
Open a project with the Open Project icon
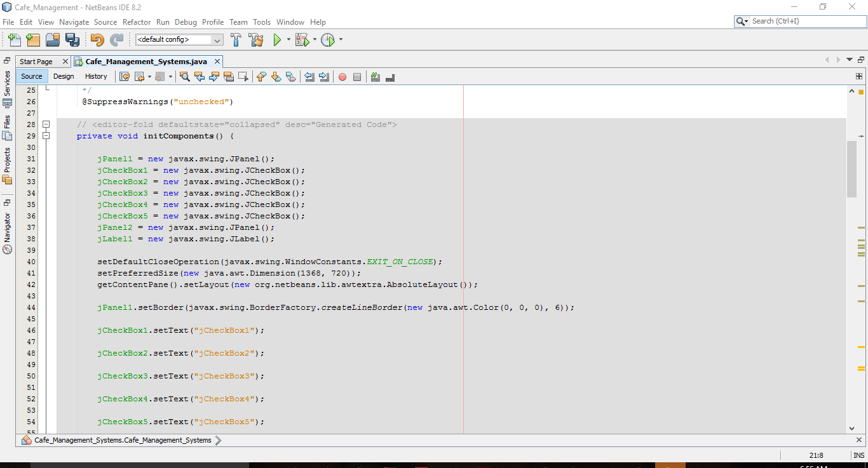click(53, 39)
